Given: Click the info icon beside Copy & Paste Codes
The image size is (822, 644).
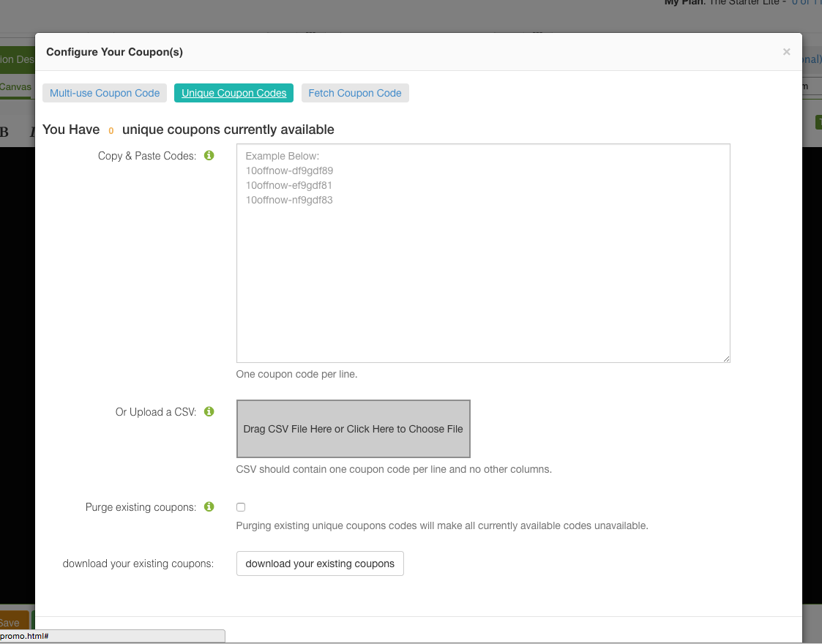Looking at the screenshot, I should pos(209,155).
